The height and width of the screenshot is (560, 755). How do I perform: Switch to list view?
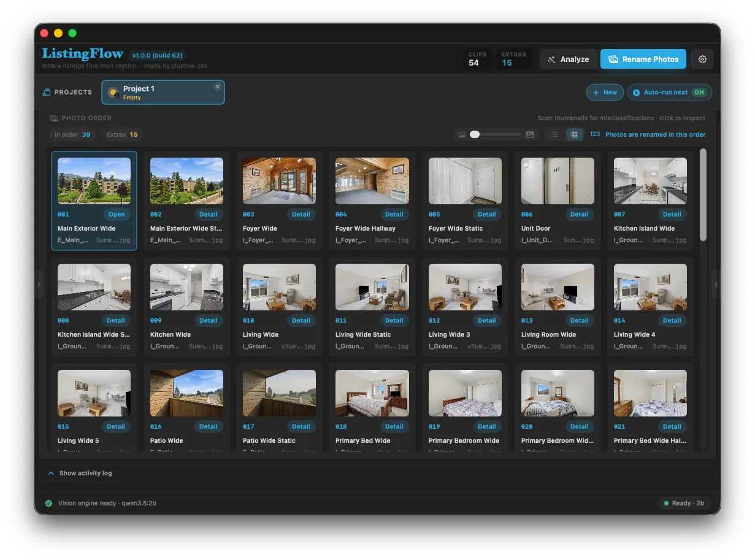click(x=554, y=134)
